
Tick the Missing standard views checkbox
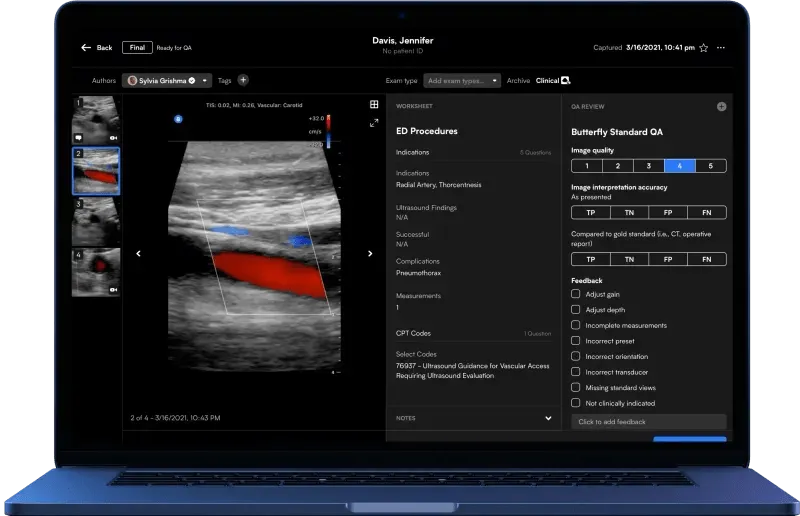(x=576, y=387)
